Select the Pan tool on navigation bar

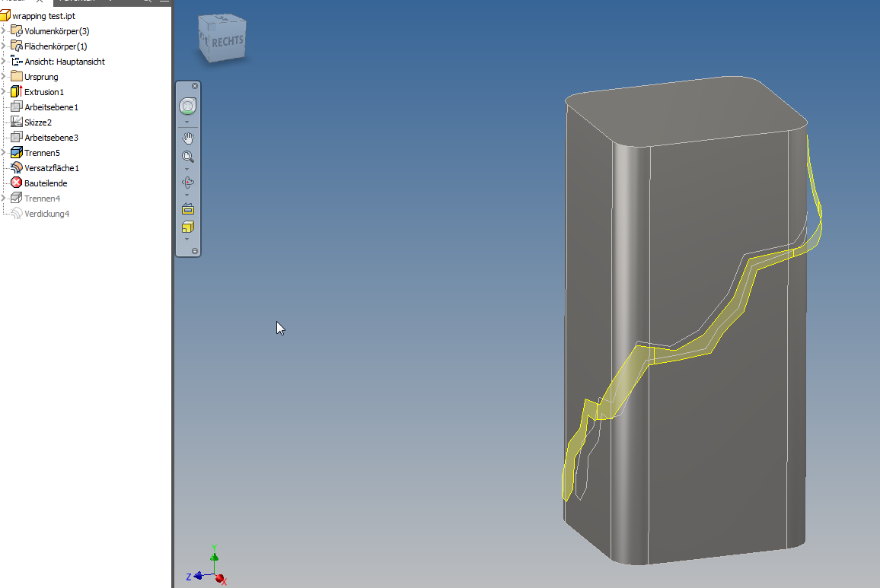[187, 138]
